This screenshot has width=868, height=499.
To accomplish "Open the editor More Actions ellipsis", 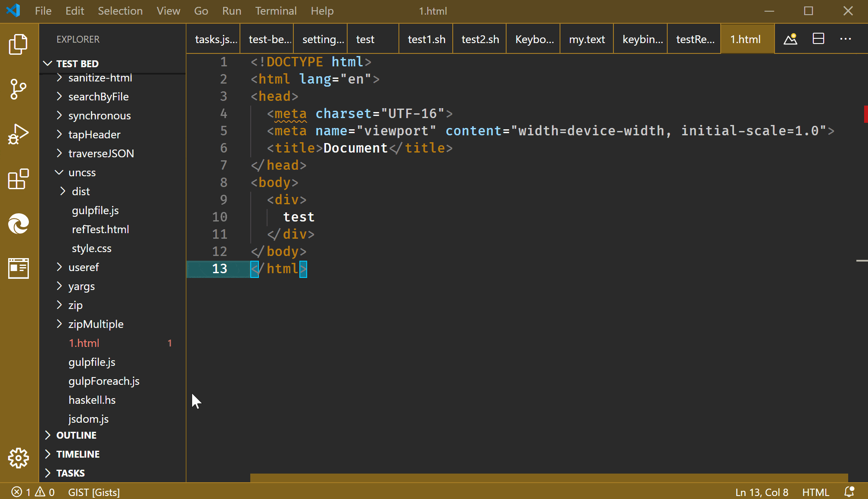I will (x=845, y=39).
